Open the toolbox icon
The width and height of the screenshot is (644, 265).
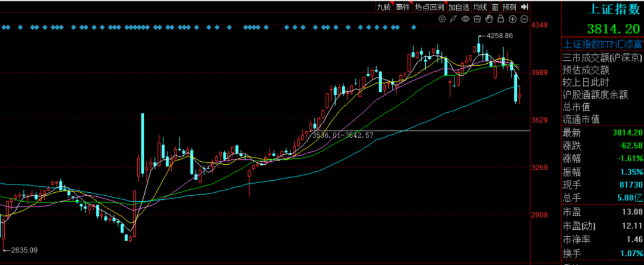point(477,19)
